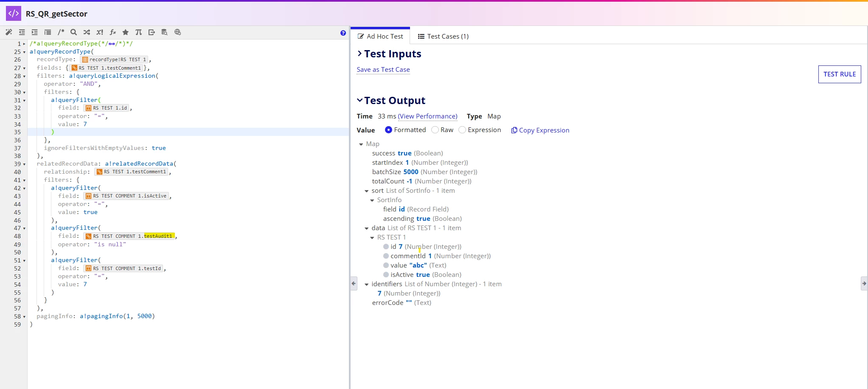
Task: Select the Raw value radio button
Action: pyautogui.click(x=435, y=130)
